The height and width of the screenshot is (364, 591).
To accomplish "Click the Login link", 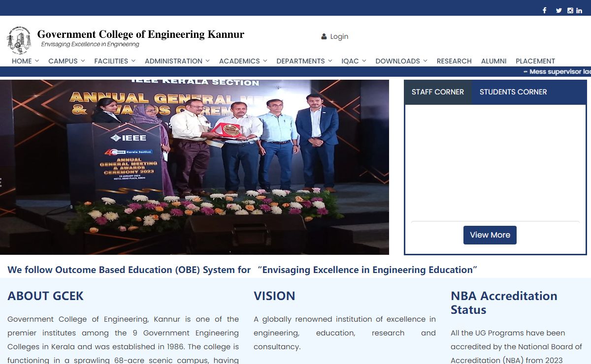I will tap(339, 36).
